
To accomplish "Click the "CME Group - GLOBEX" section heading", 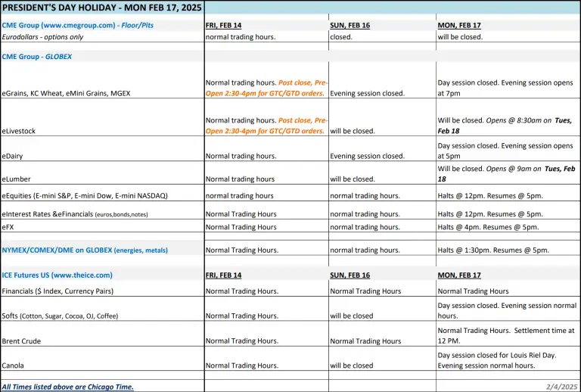I will (x=37, y=57).
